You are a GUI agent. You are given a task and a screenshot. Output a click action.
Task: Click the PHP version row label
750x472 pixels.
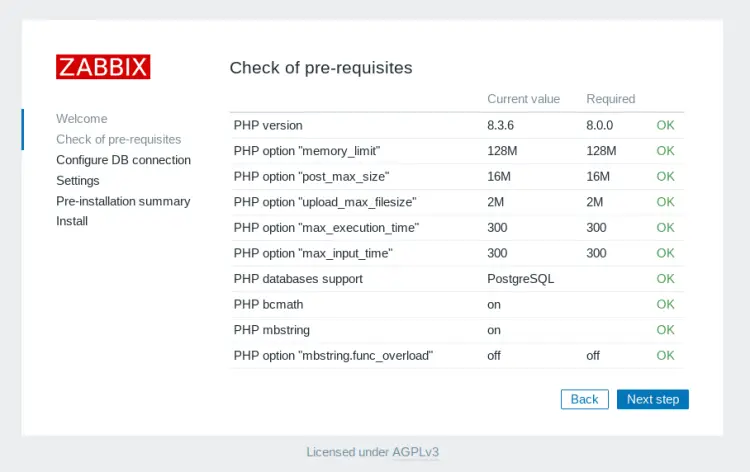click(268, 125)
